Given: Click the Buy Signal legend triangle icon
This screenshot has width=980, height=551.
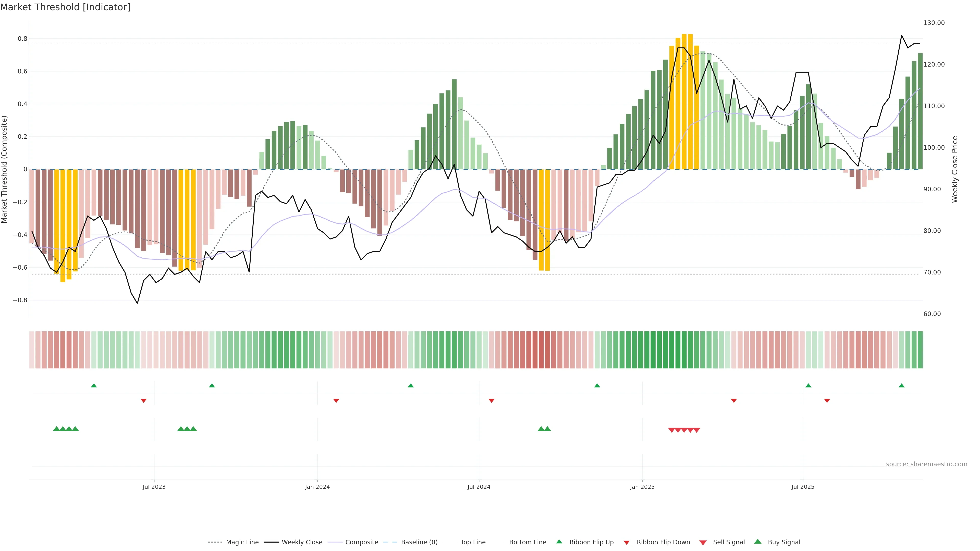Looking at the screenshot, I should point(758,542).
